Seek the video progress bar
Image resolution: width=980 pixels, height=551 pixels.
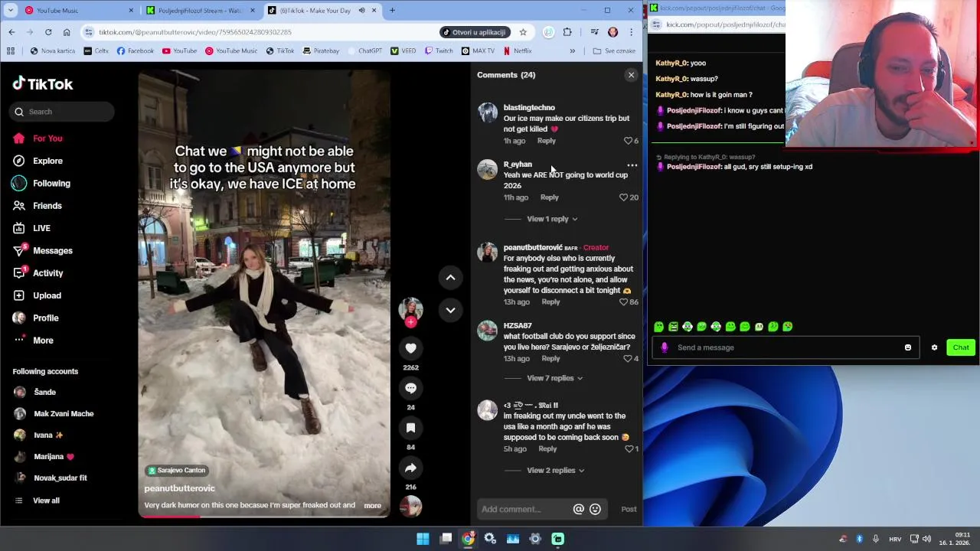click(x=264, y=517)
